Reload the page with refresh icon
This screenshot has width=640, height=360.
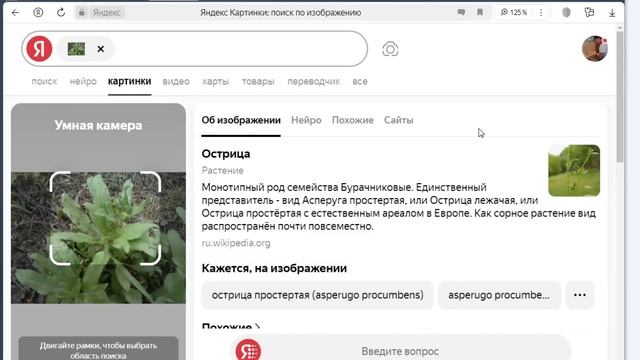61,13
